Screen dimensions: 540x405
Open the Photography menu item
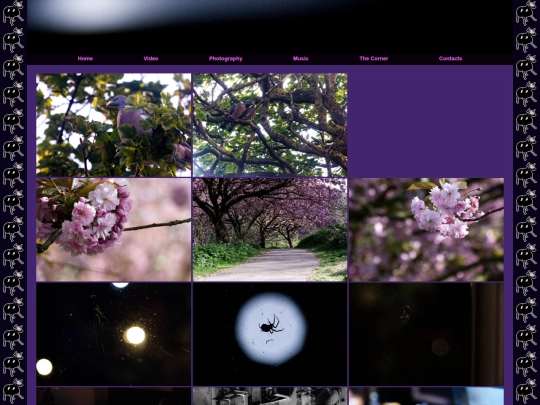(x=226, y=59)
